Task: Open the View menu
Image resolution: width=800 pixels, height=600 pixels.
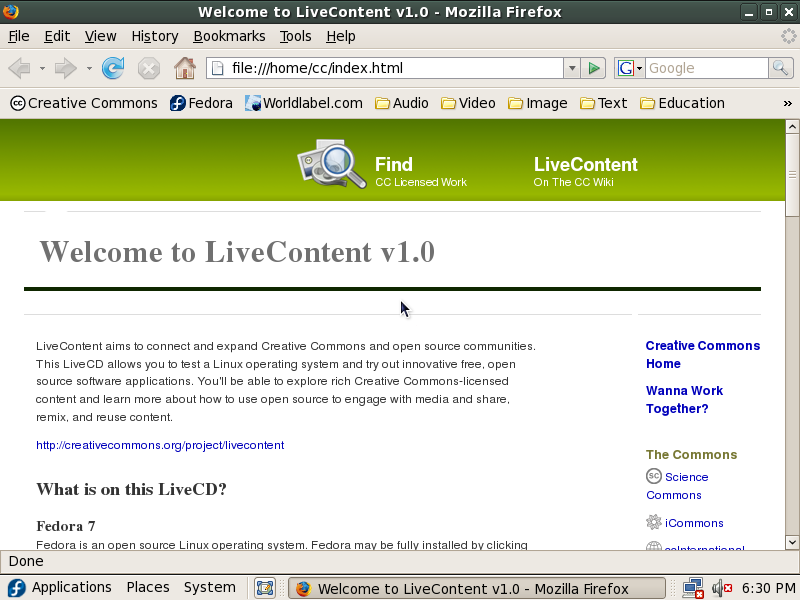Action: point(101,36)
